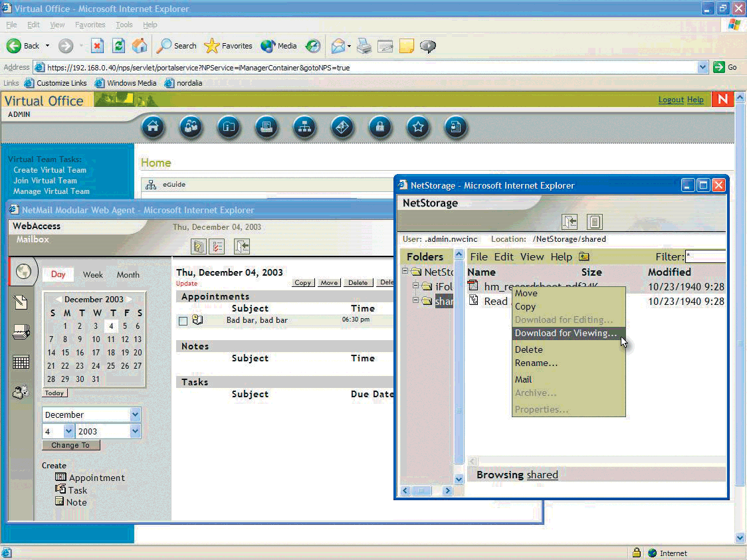The height and width of the screenshot is (560, 747).
Task: Click the Logout link
Action: [x=671, y=100]
